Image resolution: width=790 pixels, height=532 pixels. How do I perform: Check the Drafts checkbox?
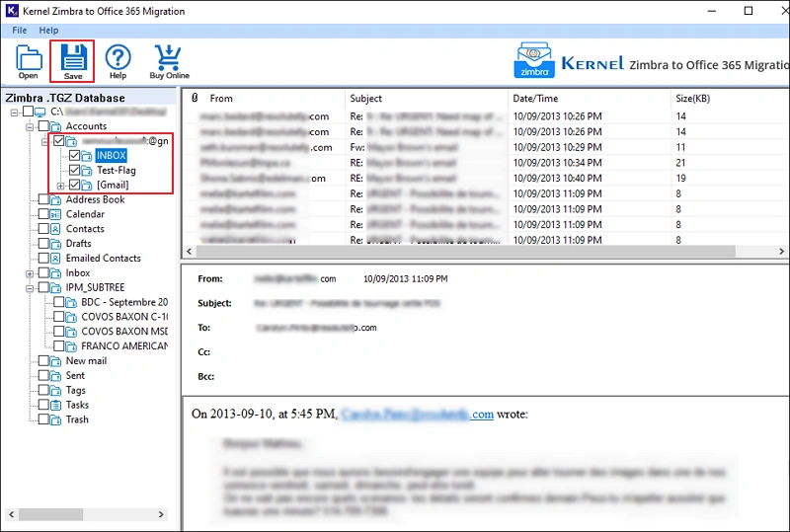(x=43, y=244)
